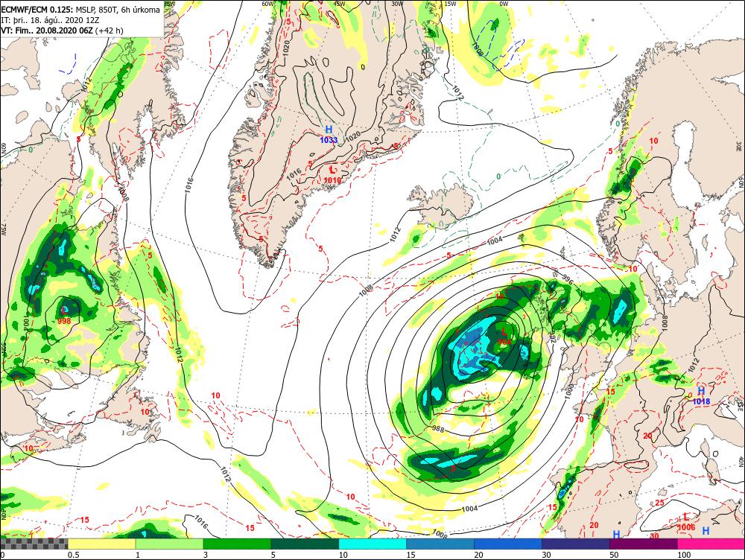Screen dimensions: 745x560
Task: Click the medium green 3–5 mm legend swatch
Action: point(237,544)
